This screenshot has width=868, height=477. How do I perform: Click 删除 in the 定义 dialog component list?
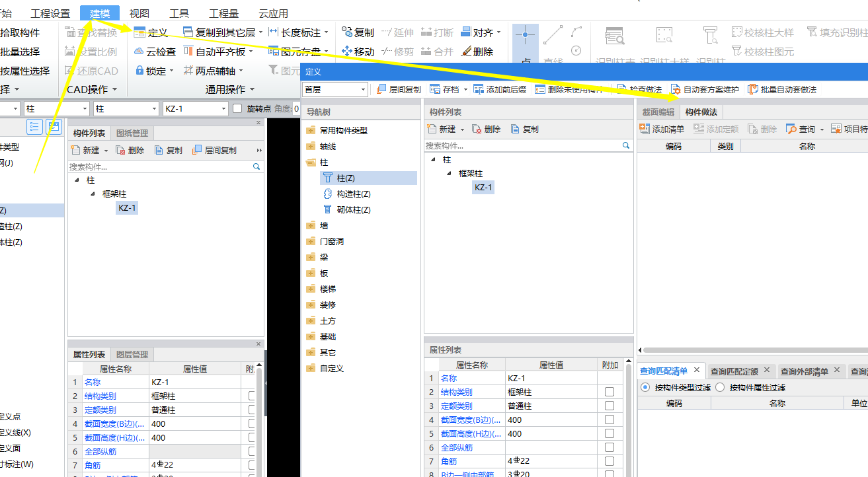(x=486, y=129)
